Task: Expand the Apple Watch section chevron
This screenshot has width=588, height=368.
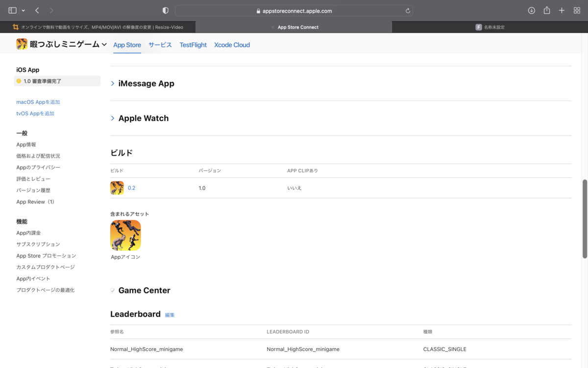Action: point(113,118)
